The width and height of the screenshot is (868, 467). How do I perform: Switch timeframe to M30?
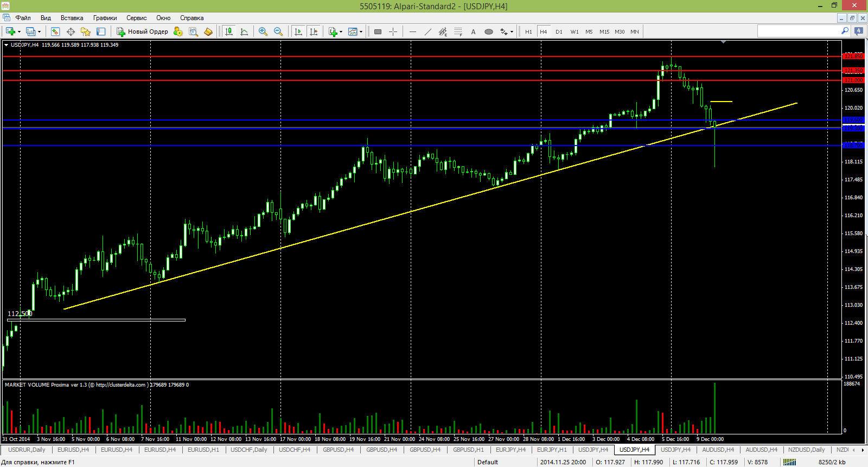tap(620, 31)
